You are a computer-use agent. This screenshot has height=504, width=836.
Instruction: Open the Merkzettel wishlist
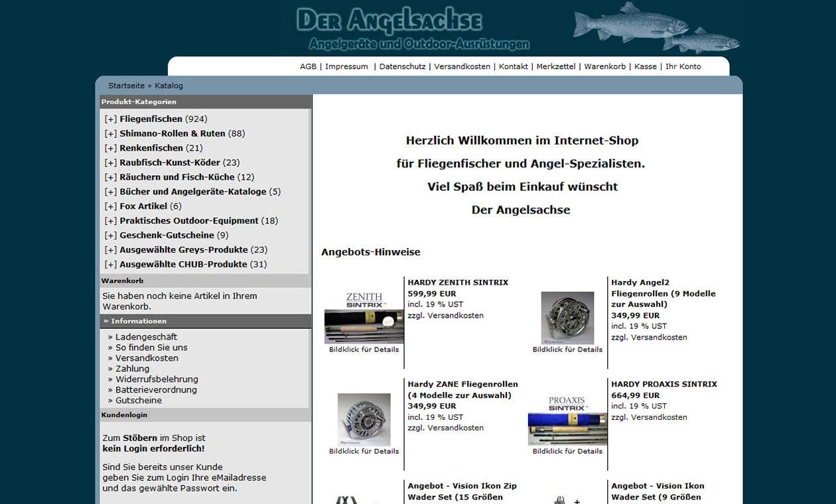[556, 67]
